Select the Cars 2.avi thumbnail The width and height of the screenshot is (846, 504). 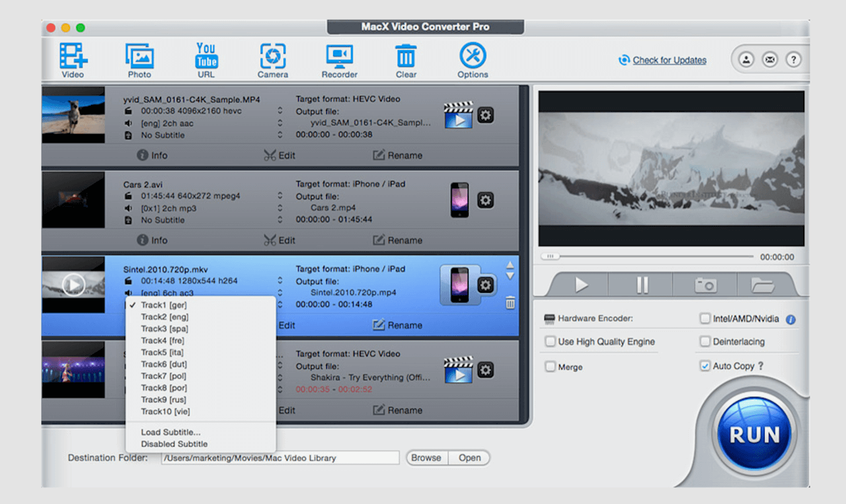(x=73, y=200)
